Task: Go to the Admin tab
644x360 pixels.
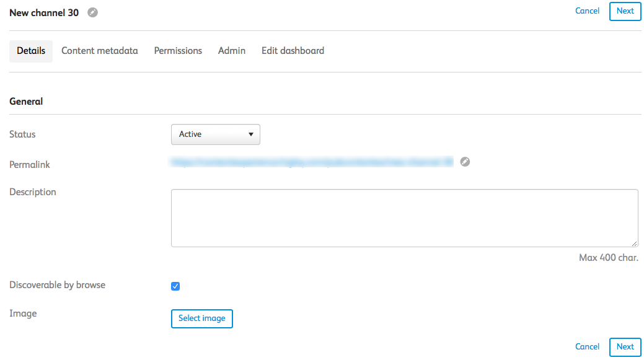Action: (232, 51)
